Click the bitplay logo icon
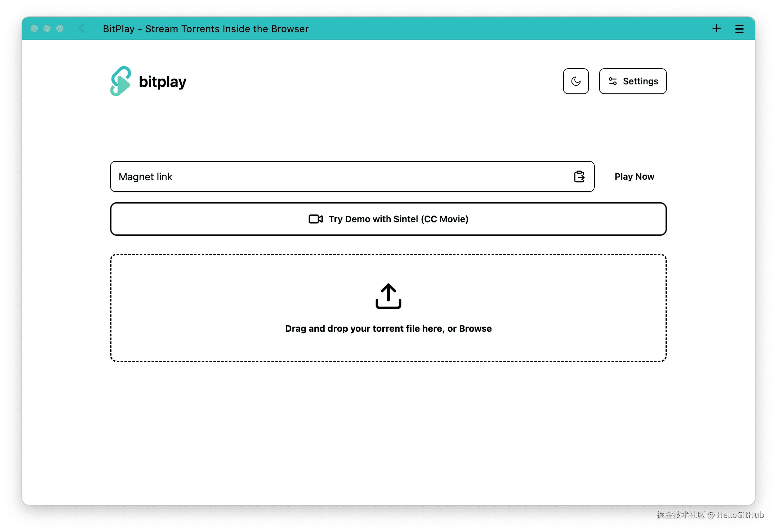Screen dimensions: 777x532 pyautogui.click(x=120, y=81)
